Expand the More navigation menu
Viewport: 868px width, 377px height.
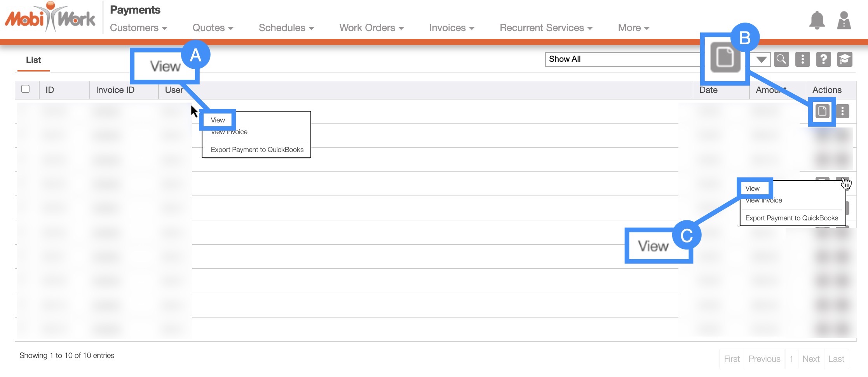[633, 28]
